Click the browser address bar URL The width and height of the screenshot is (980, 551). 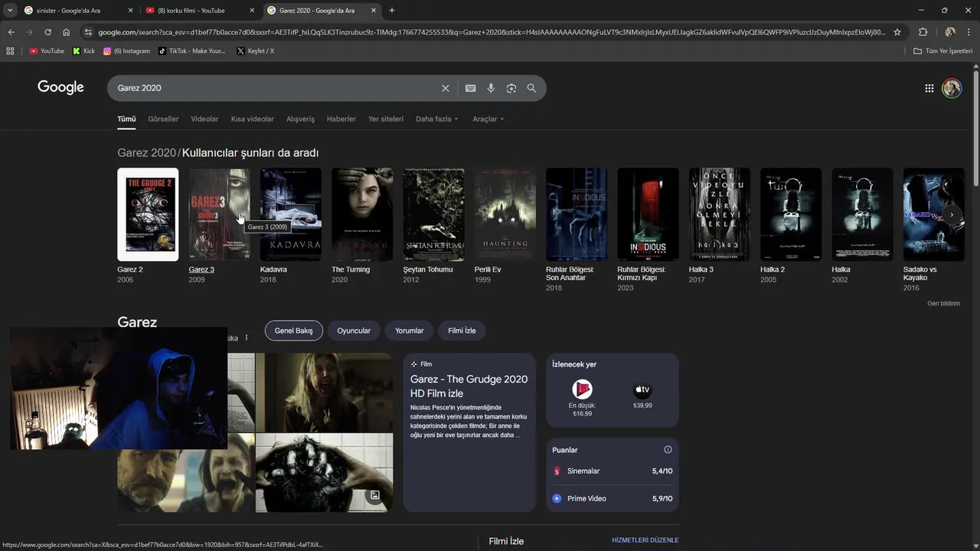(x=492, y=32)
